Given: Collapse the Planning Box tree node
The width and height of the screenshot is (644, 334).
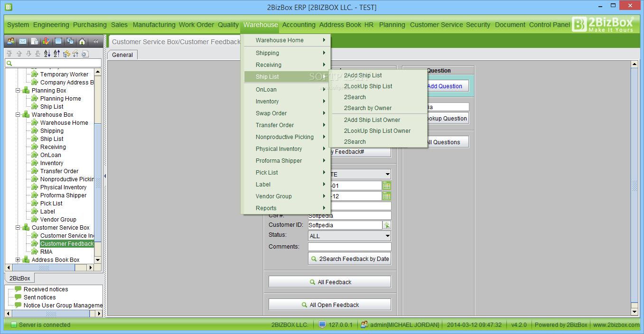Looking at the screenshot, I should click(18, 90).
